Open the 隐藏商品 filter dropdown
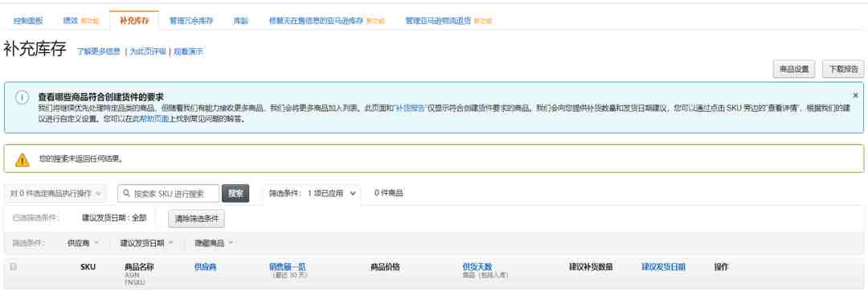This screenshot has height=296, width=868. [x=214, y=243]
